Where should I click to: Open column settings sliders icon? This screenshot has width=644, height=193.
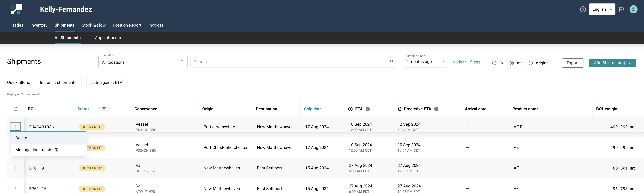[15, 109]
